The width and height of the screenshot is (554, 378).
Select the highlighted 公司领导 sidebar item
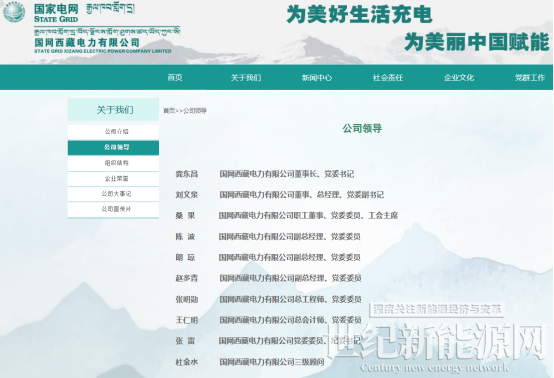pos(113,147)
